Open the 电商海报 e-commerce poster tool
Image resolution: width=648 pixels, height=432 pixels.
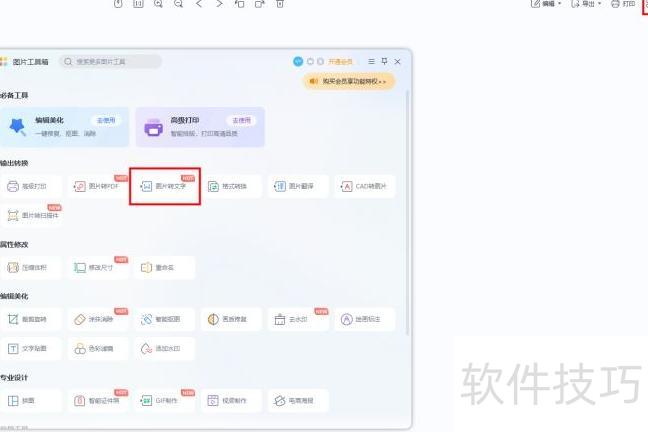298,401
